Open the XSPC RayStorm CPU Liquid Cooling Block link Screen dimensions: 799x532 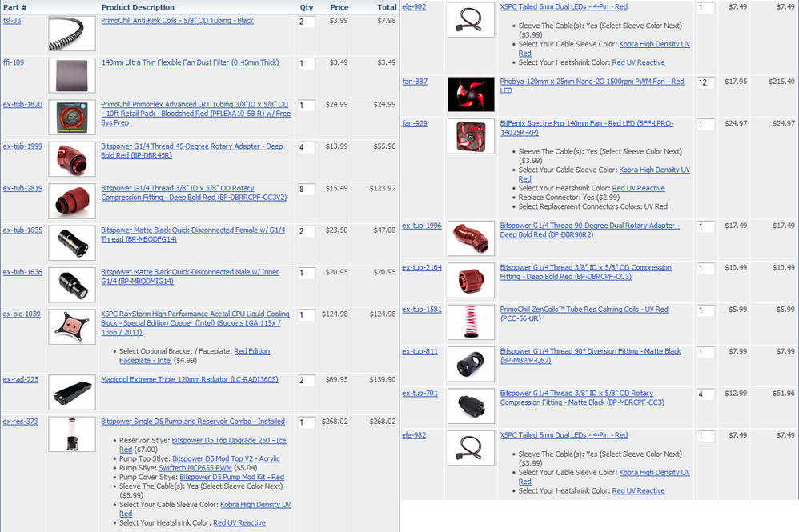195,323
